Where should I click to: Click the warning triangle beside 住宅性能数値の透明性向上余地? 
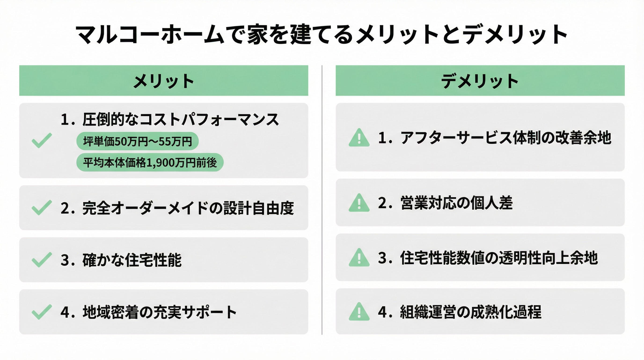(359, 258)
